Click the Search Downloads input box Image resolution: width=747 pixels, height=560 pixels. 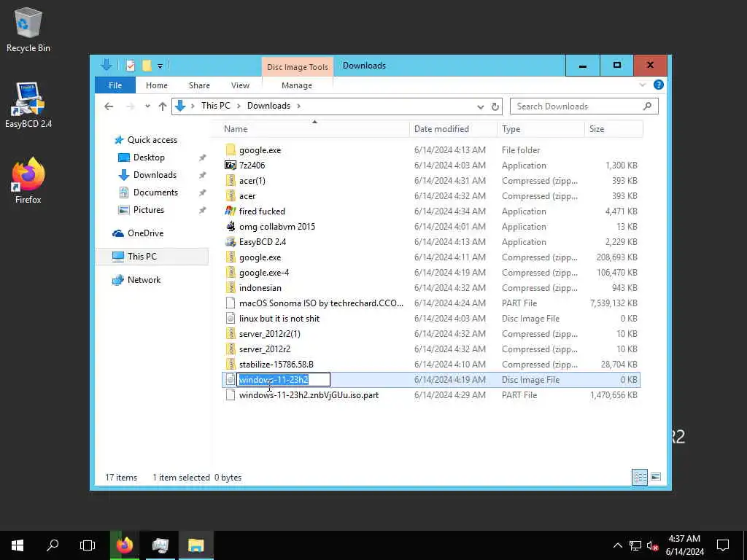click(584, 106)
